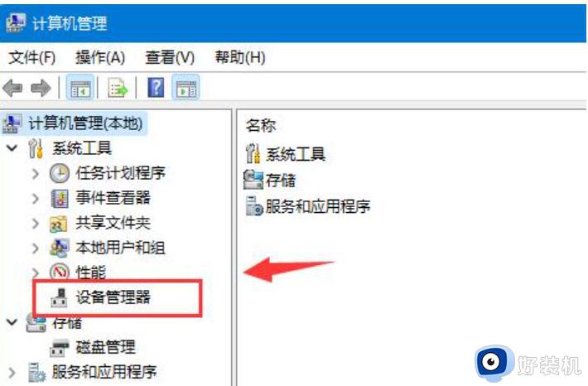This screenshot has height=386, width=588.
Task: Collapse the 存储 tree node
Action: [12, 322]
